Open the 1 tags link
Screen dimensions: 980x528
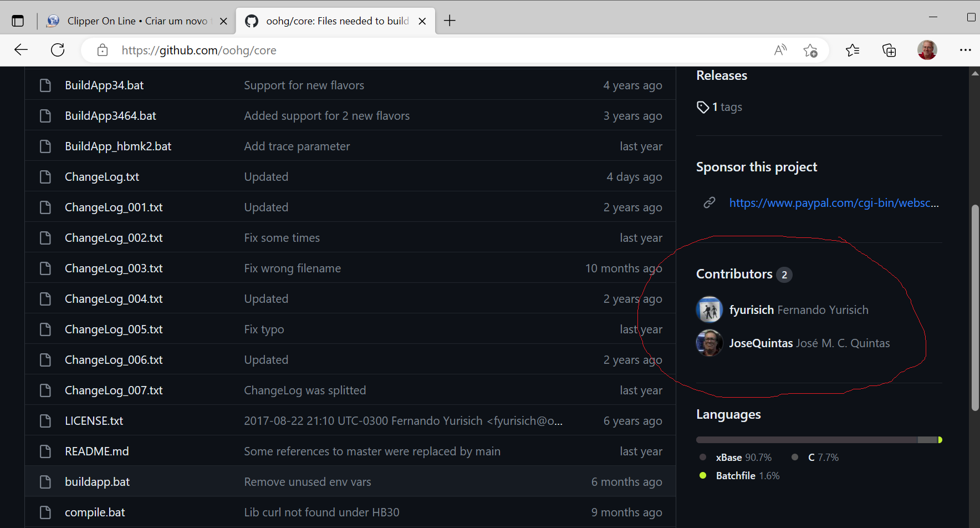(727, 107)
